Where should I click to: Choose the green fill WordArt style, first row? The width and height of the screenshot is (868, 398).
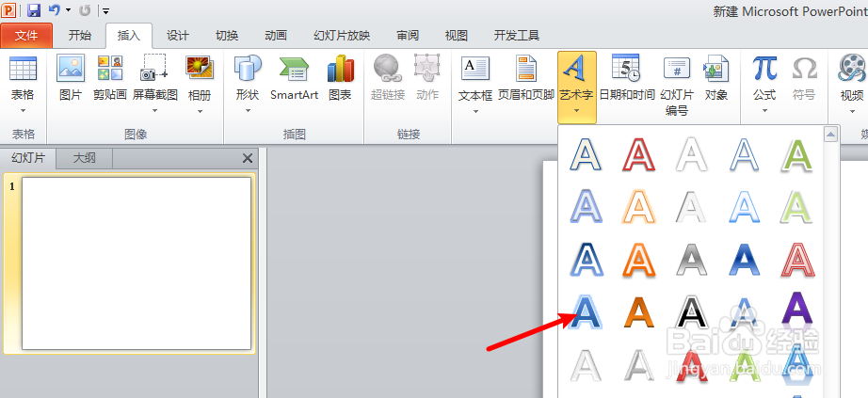click(796, 154)
